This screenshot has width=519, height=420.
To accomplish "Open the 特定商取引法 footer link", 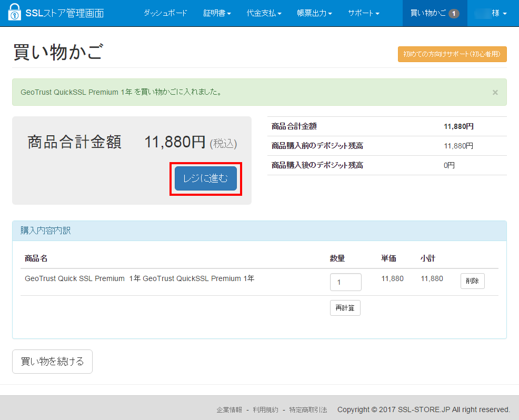I will [308, 410].
